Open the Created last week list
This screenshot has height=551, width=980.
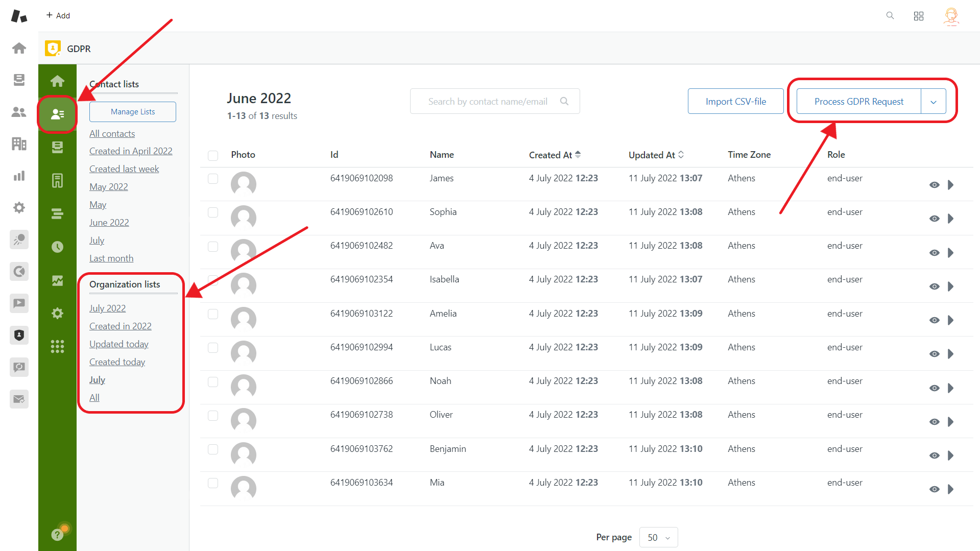click(124, 169)
